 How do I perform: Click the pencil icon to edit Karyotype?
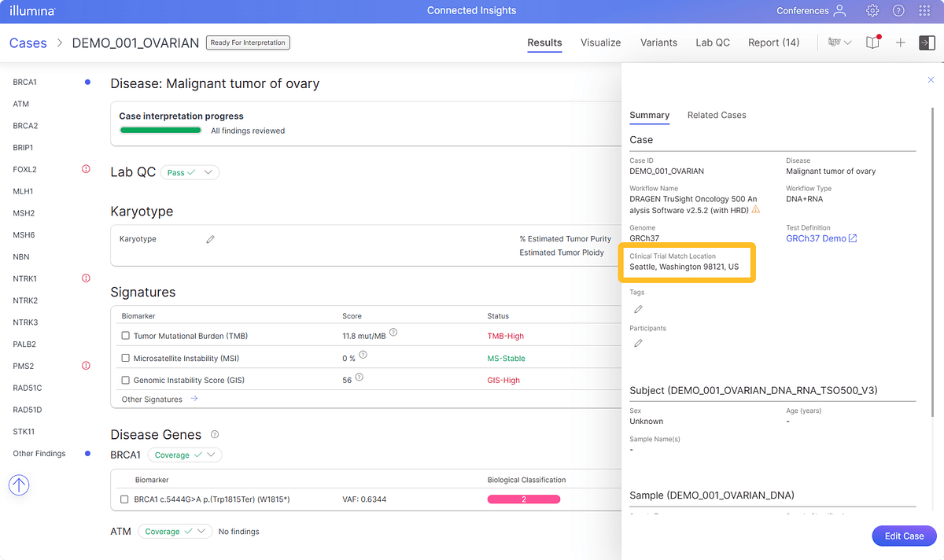click(x=210, y=239)
